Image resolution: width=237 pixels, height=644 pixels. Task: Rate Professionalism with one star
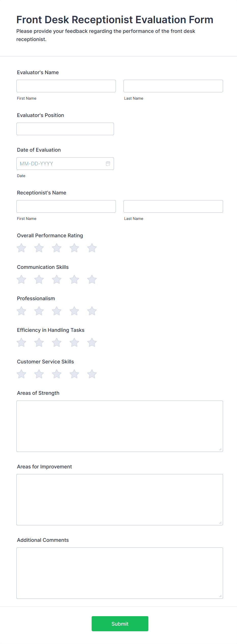point(21,311)
